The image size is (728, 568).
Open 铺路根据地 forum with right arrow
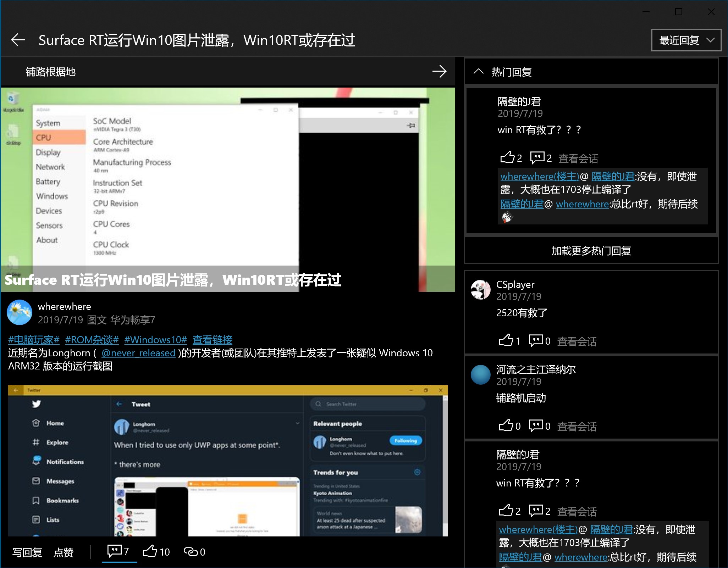439,71
